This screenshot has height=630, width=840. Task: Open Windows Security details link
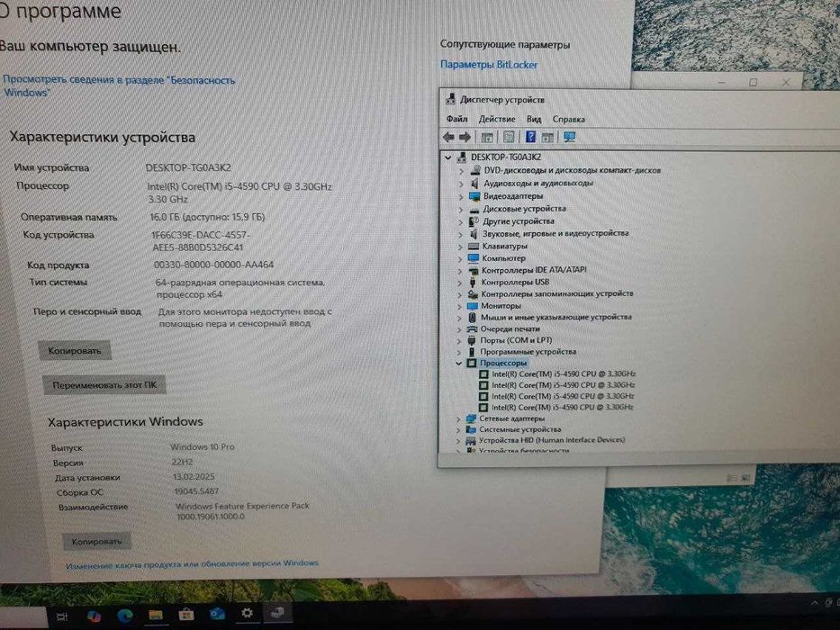(x=119, y=85)
